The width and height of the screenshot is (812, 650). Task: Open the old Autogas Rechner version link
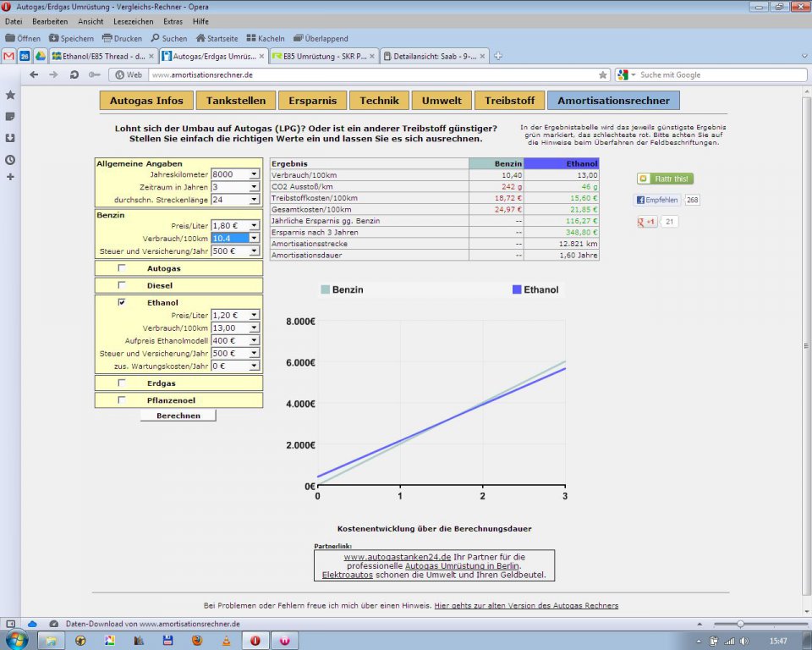click(x=526, y=605)
